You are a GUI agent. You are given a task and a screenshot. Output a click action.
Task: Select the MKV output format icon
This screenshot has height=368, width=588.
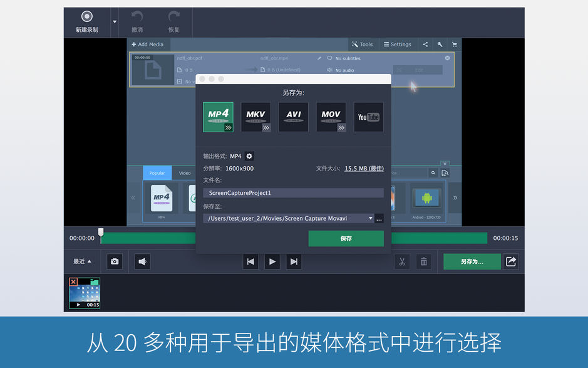tap(255, 117)
